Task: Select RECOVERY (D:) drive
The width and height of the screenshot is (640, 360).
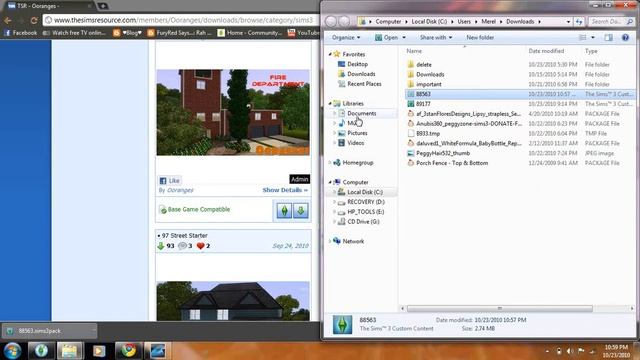Action: (x=366, y=202)
